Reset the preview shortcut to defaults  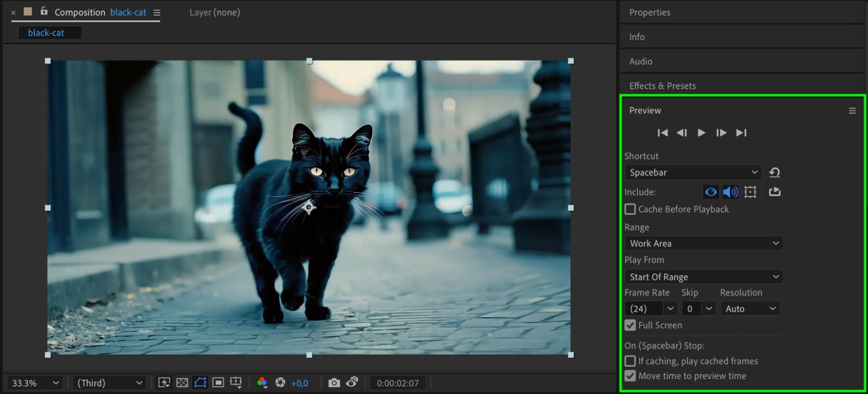click(775, 173)
